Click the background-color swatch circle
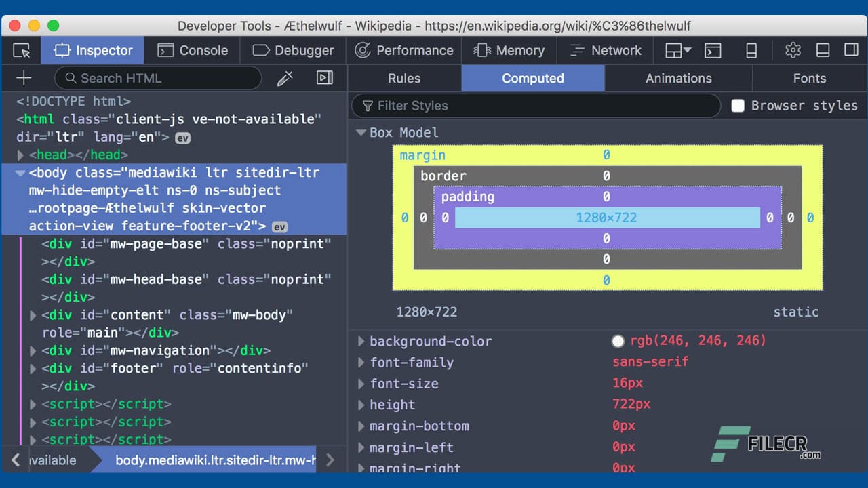The image size is (868, 488). tap(618, 341)
